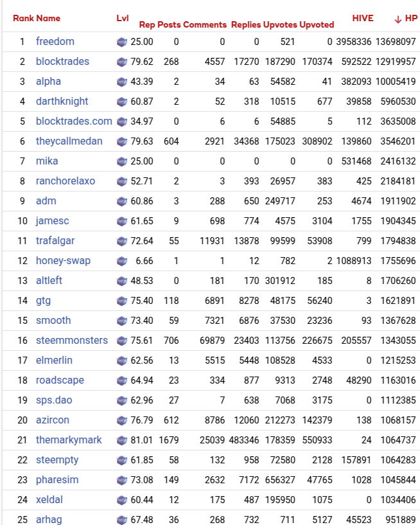420x525 pixels.
Task: Sort by the Replies column header
Action: point(246,25)
